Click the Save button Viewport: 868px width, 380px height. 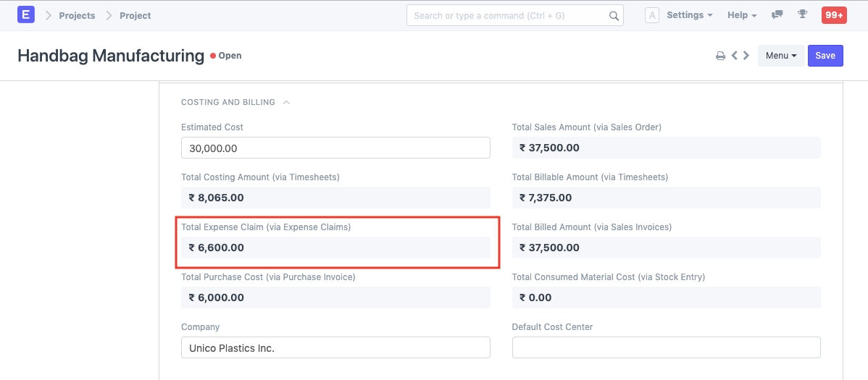pos(825,56)
